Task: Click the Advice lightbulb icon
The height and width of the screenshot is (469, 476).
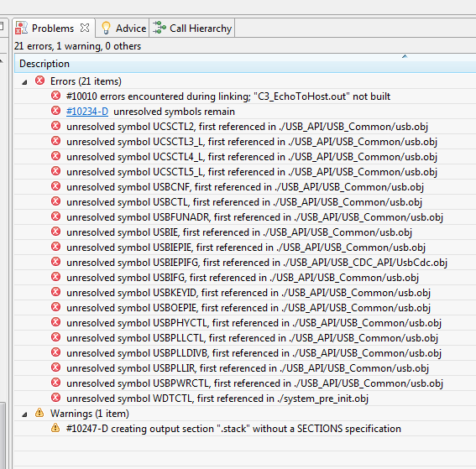Action: pyautogui.click(x=106, y=28)
